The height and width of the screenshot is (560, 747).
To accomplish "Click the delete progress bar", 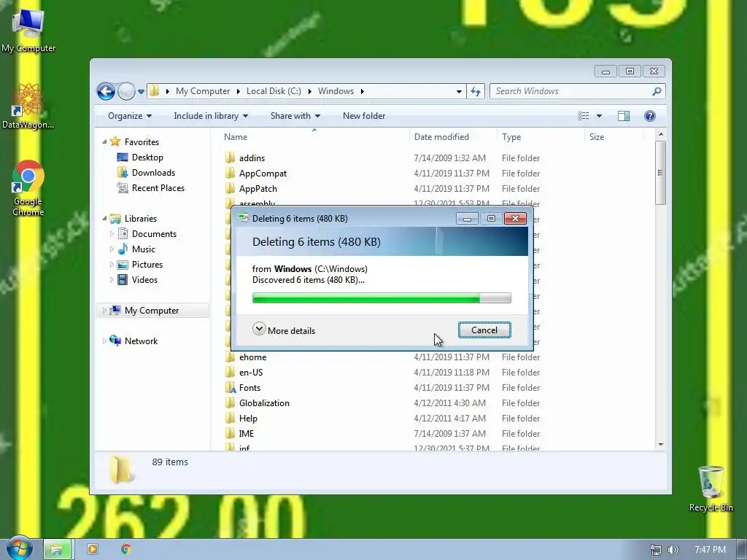I will pyautogui.click(x=382, y=298).
